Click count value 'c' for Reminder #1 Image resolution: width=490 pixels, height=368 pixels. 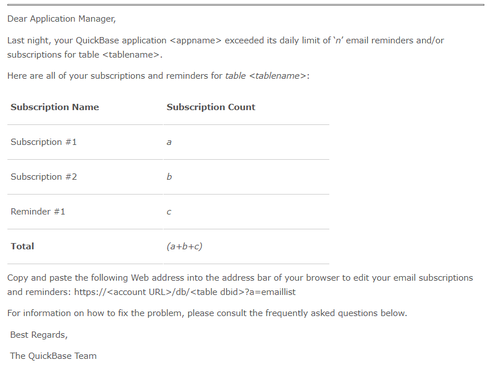coord(169,212)
